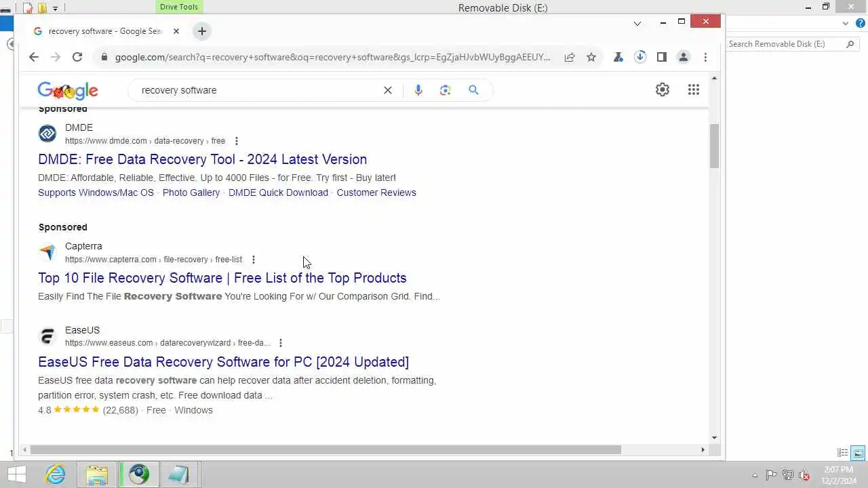The width and height of the screenshot is (868, 488).
Task: Open the Drive Tools ribbon tab
Action: (x=179, y=7)
